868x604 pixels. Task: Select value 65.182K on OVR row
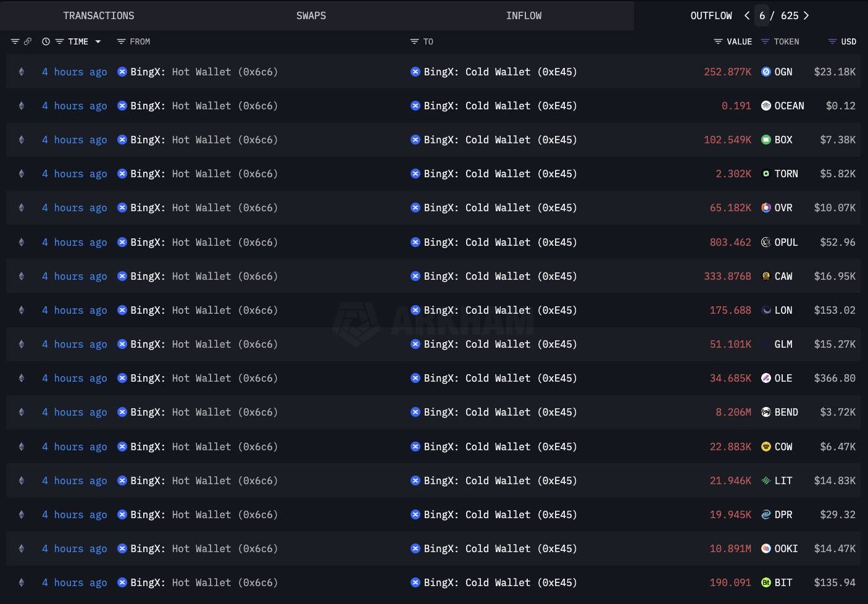point(730,208)
